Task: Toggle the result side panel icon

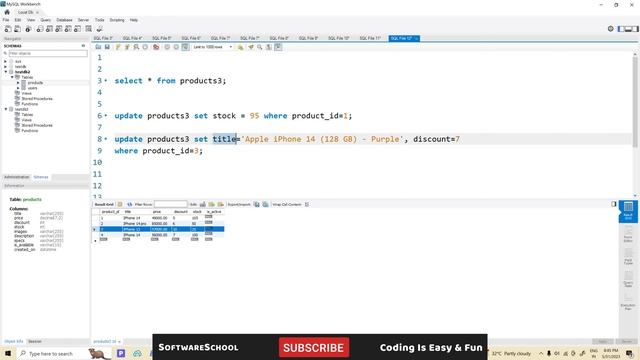Action: pyautogui.click(x=613, y=204)
